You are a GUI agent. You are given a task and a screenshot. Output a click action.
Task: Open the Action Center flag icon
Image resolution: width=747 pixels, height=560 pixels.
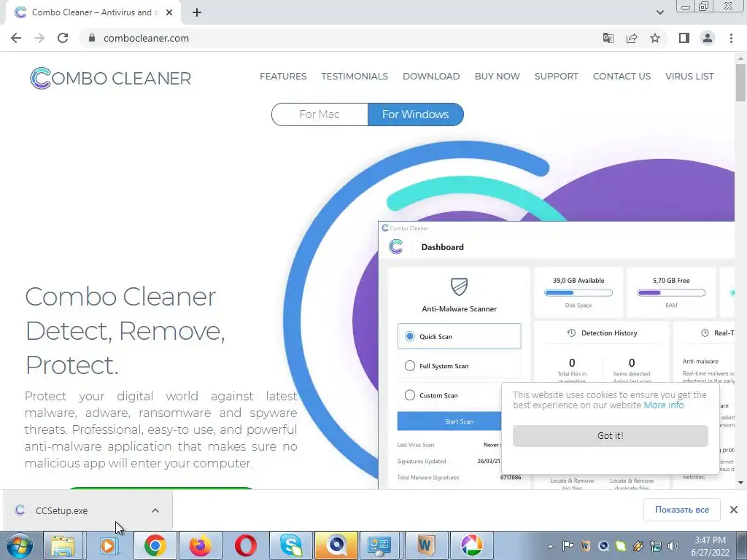coord(568,546)
